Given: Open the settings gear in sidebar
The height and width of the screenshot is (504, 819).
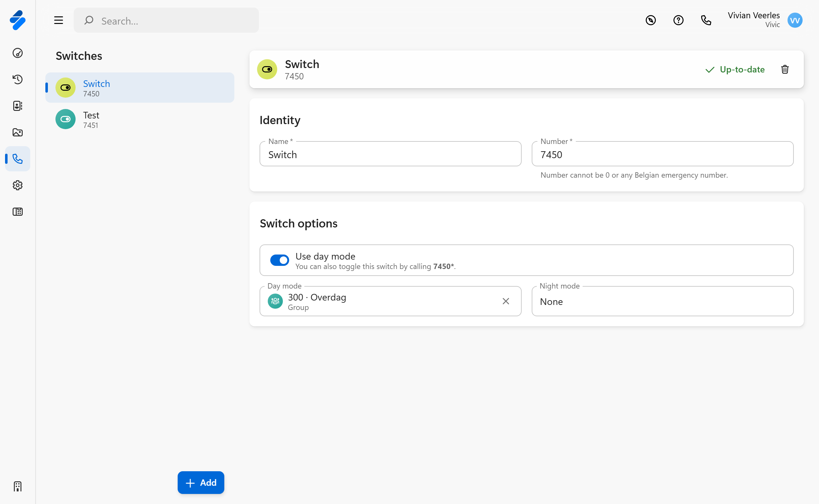Looking at the screenshot, I should 17,185.
